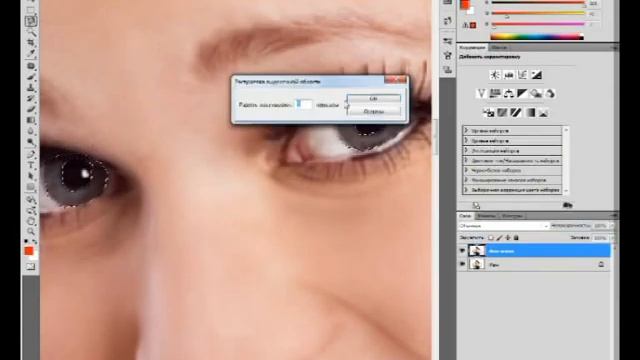Select the Eyedropper tool

(x=31, y=54)
